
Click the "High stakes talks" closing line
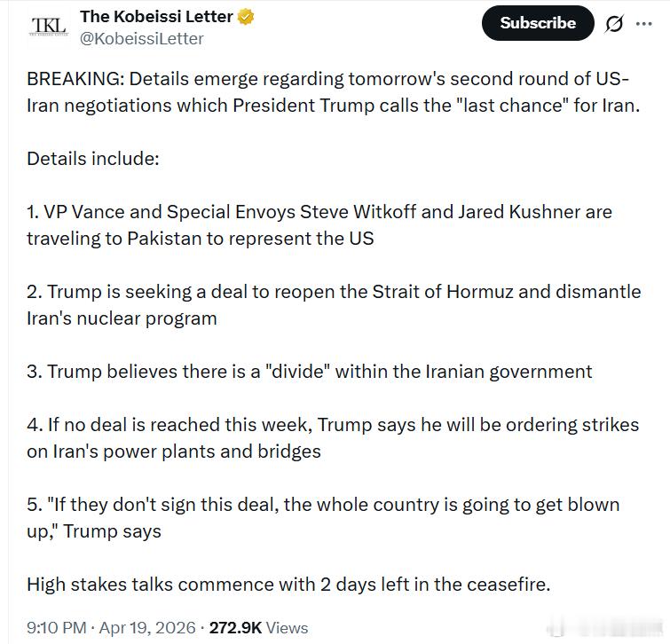point(288,584)
